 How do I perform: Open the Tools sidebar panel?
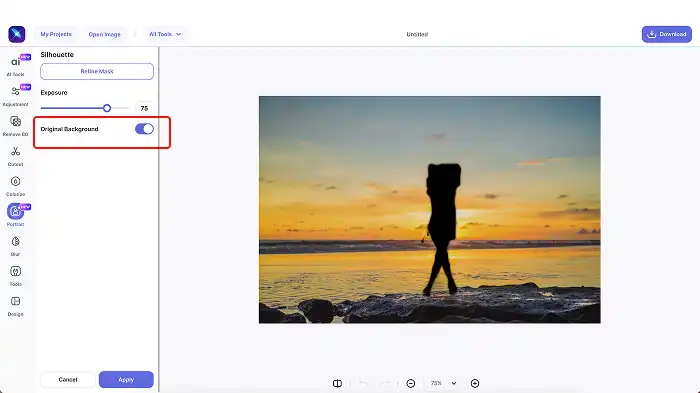[16, 276]
